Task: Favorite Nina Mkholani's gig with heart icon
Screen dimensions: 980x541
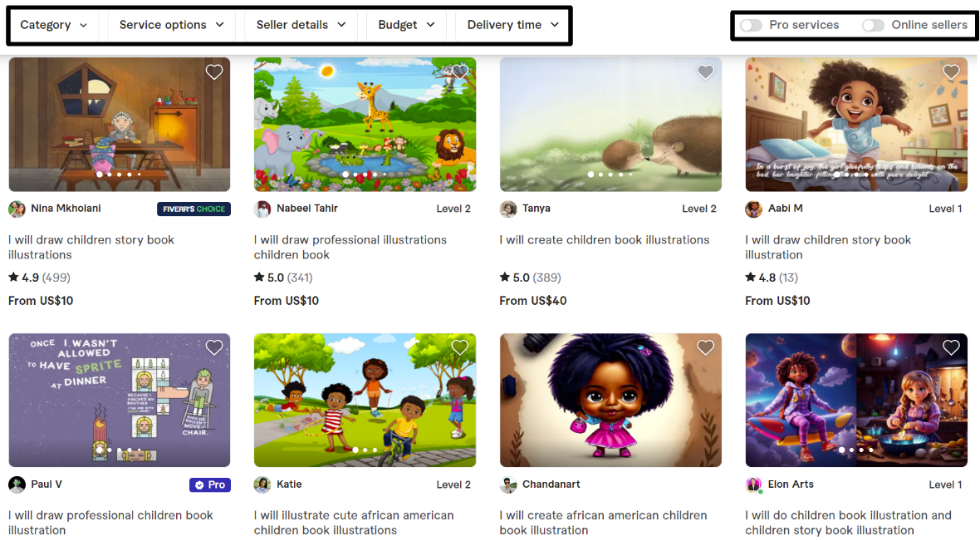Action: [213, 72]
